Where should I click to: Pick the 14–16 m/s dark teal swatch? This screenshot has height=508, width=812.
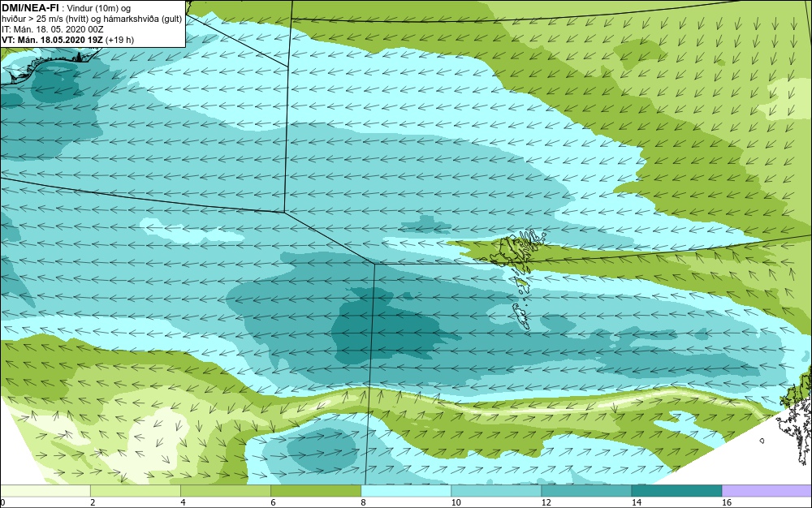point(676,491)
